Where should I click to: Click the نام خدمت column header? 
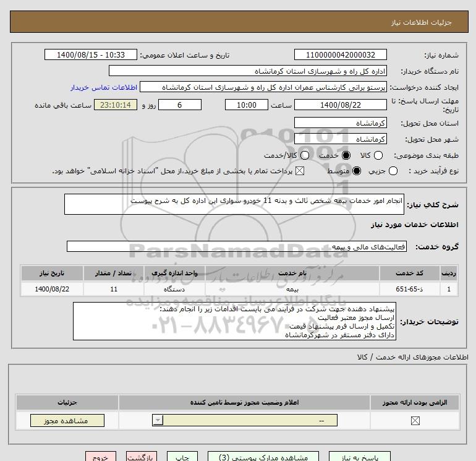coord(292,273)
